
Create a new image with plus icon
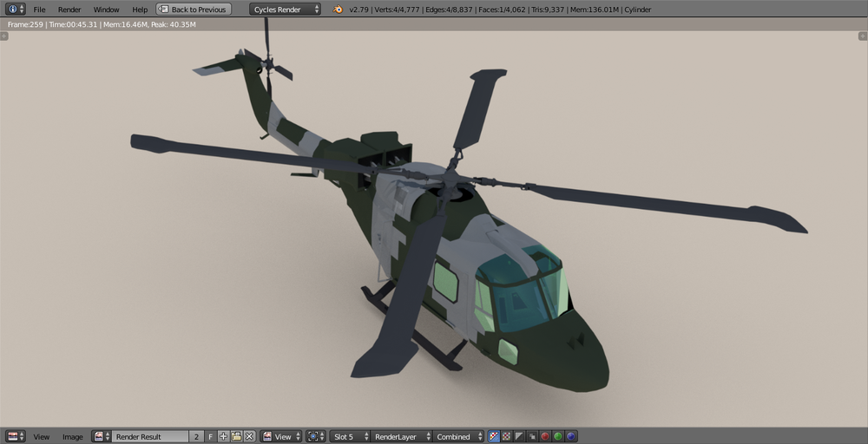(x=223, y=436)
